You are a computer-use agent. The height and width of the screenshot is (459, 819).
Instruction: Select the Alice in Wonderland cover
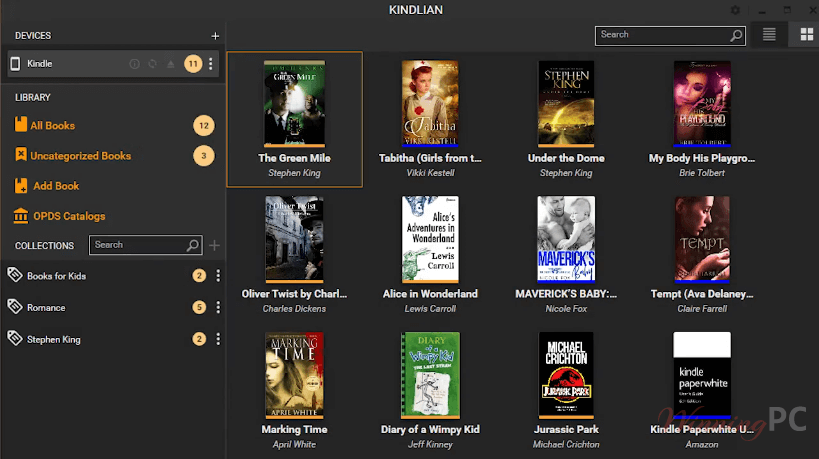pyautogui.click(x=430, y=239)
